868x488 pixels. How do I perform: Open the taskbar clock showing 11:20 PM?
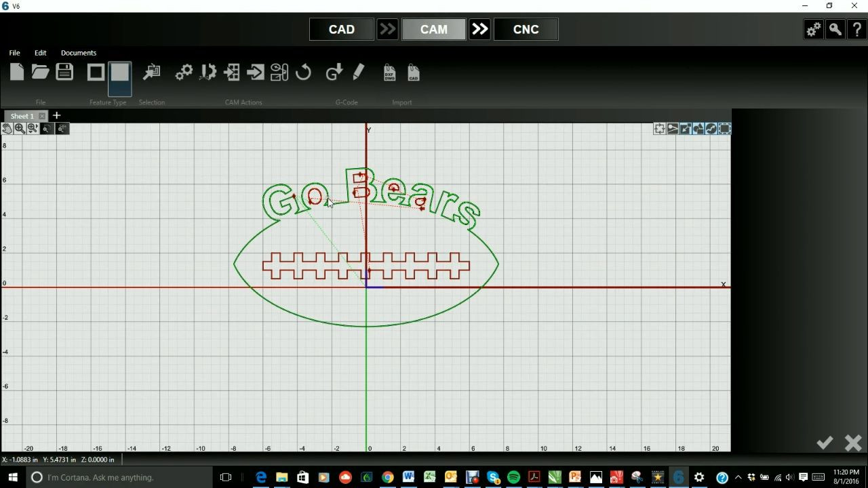846,477
